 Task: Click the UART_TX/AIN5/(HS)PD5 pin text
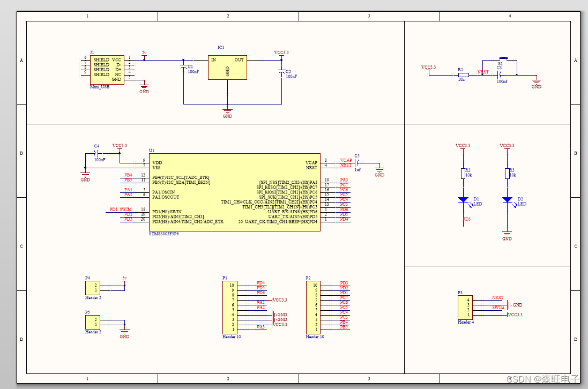point(293,216)
